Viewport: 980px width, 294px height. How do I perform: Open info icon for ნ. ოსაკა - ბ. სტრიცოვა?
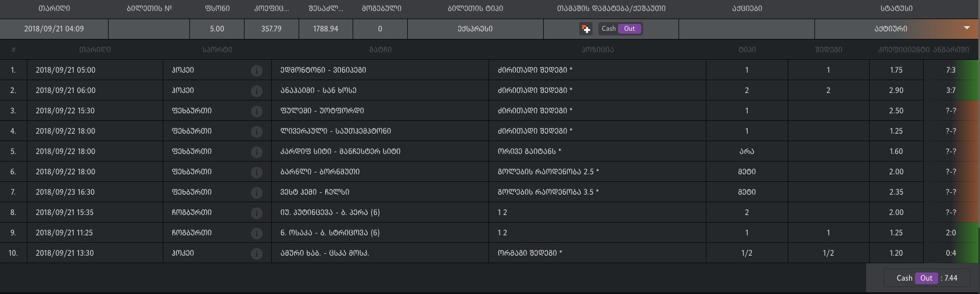256,233
